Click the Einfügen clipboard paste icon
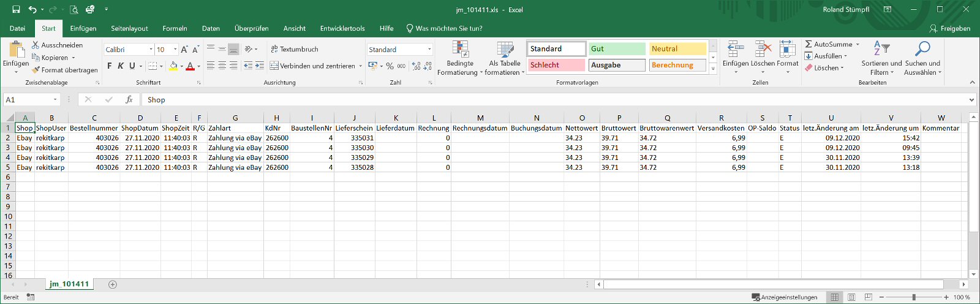Image resolution: width=980 pixels, height=304 pixels. click(16, 50)
